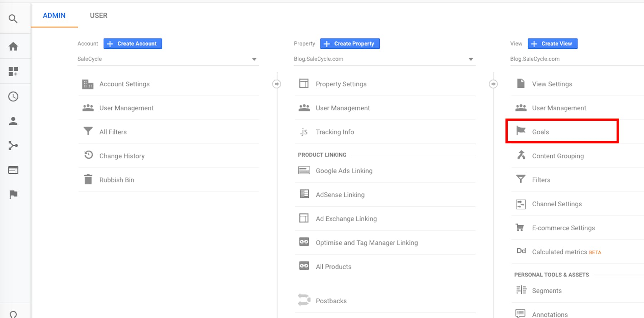Click the Create View button
The width and height of the screenshot is (644, 318).
pyautogui.click(x=553, y=44)
